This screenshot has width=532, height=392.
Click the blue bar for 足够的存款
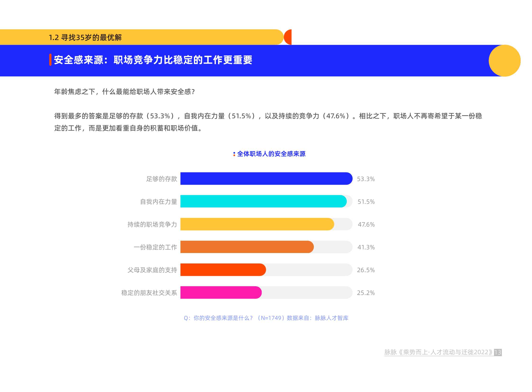coord(266,178)
